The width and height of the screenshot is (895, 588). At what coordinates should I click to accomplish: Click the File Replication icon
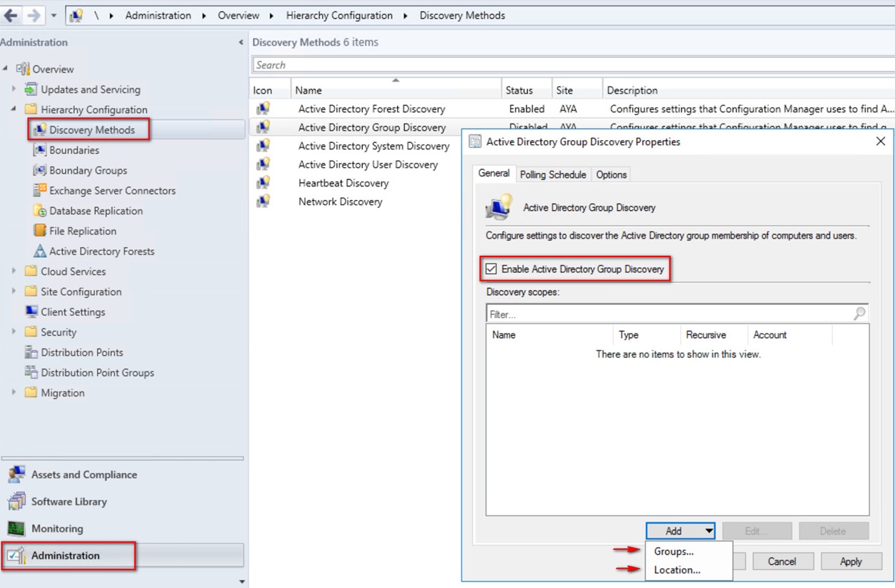[39, 231]
